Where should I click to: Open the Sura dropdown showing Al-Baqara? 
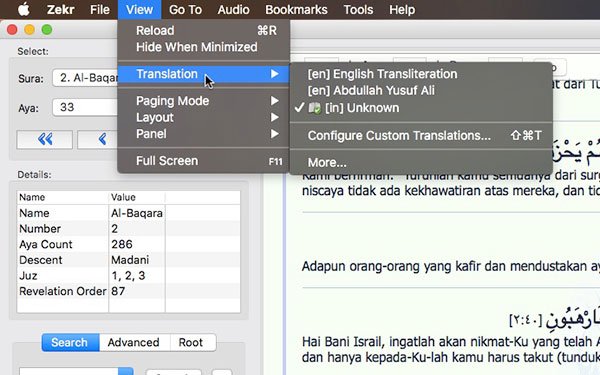point(86,78)
